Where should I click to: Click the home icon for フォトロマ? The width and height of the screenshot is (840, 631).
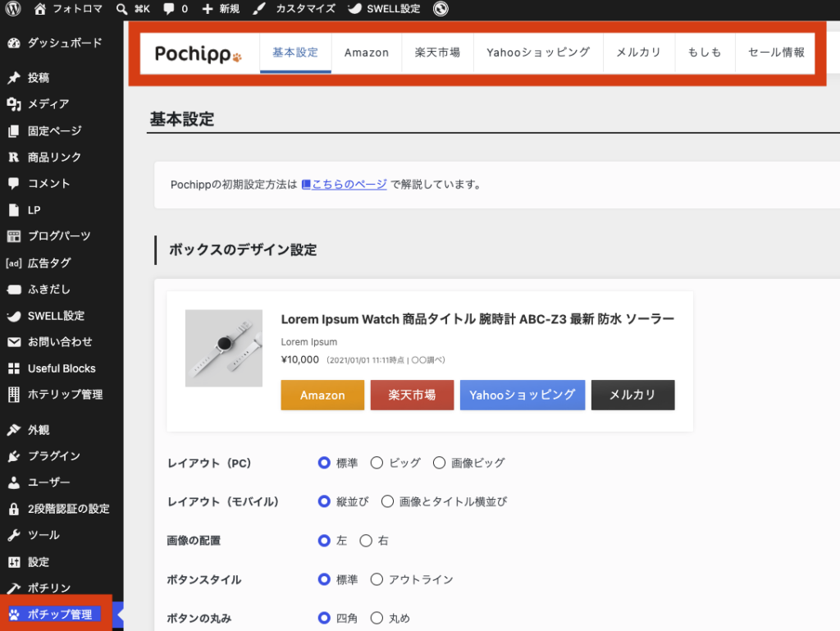click(39, 8)
